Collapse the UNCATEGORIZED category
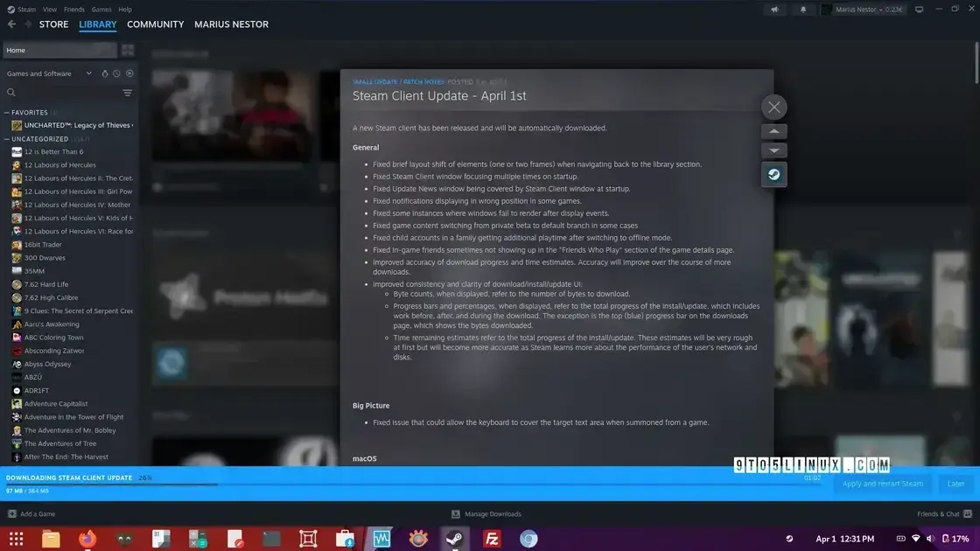The height and width of the screenshot is (551, 980). [7, 139]
